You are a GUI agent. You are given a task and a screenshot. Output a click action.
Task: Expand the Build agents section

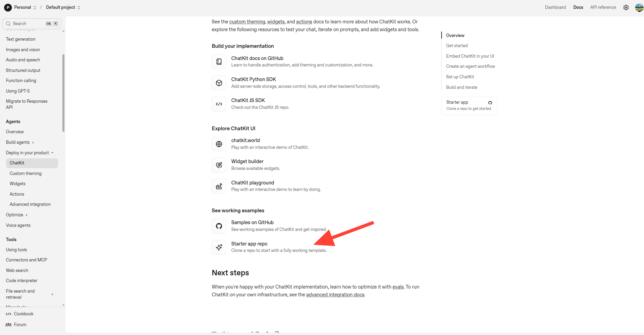20,142
